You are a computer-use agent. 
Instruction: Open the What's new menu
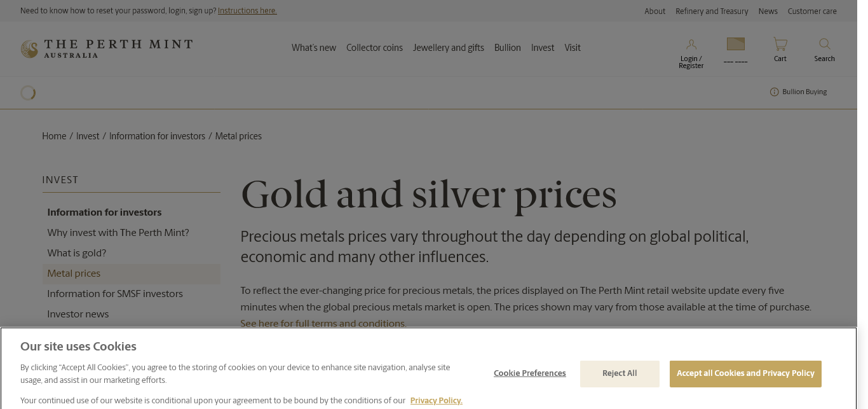click(x=314, y=48)
